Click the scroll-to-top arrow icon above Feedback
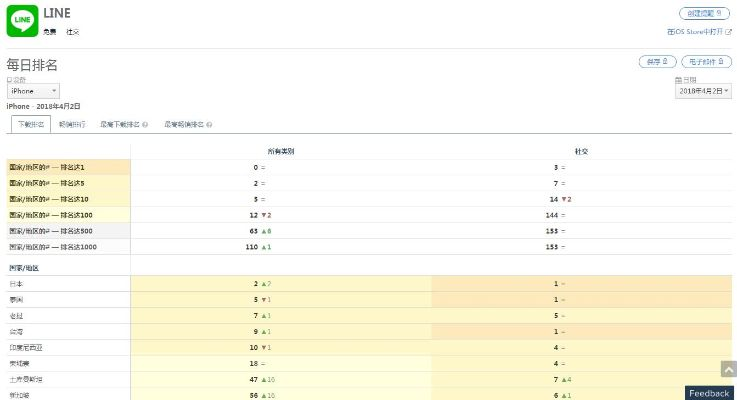 pyautogui.click(x=727, y=370)
